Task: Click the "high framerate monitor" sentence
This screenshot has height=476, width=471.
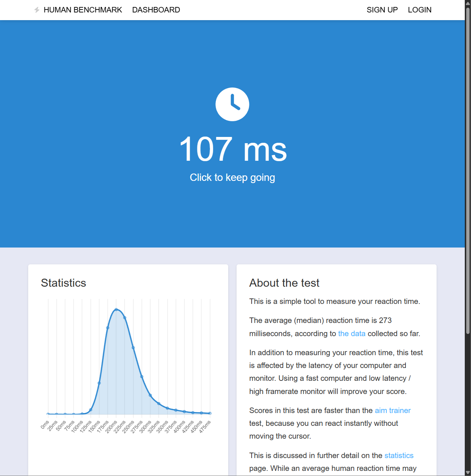Action: tap(328, 391)
